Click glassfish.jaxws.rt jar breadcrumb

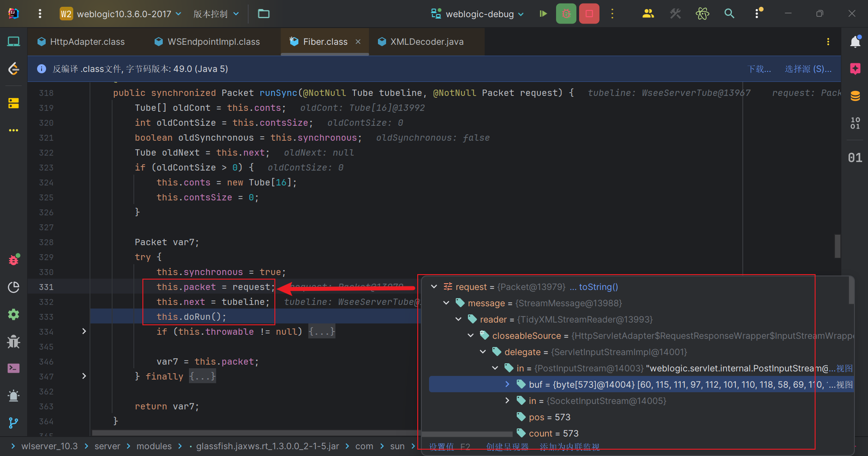click(x=268, y=446)
